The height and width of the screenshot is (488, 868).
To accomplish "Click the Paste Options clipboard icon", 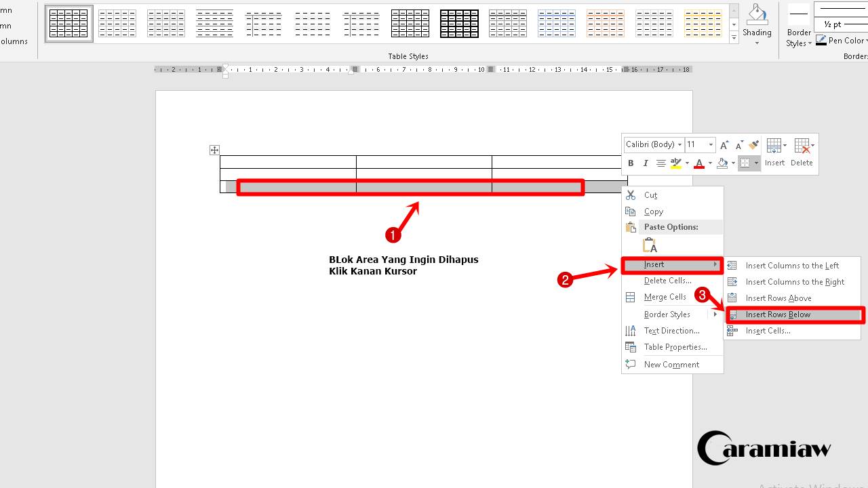I will click(x=631, y=227).
